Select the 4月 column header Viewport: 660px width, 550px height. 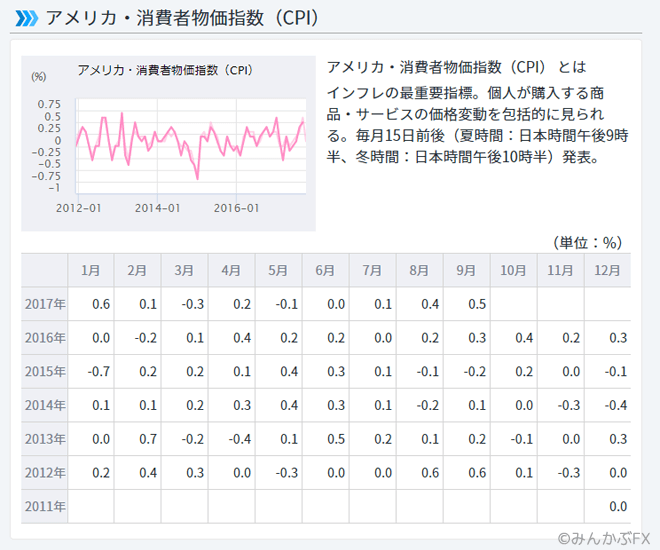pos(232,270)
